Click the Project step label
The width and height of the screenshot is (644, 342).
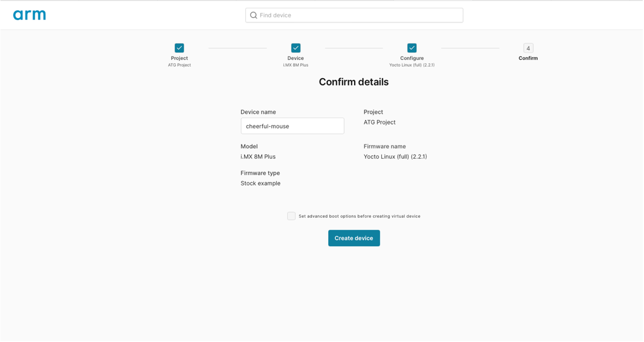click(179, 59)
